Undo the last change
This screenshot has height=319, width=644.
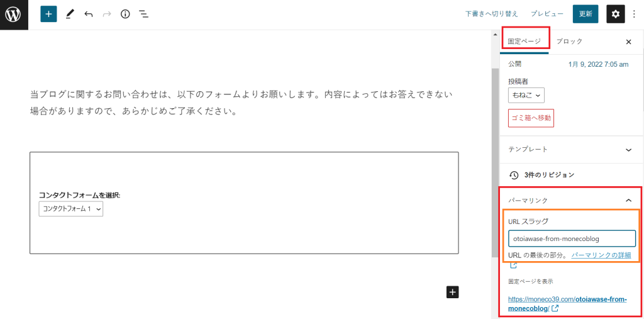point(89,14)
